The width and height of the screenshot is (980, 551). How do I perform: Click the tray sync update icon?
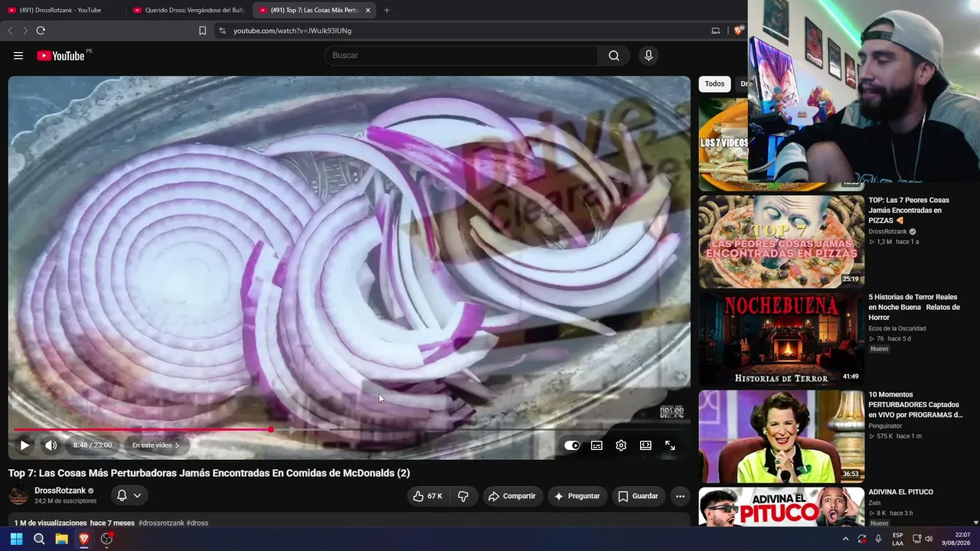862,539
